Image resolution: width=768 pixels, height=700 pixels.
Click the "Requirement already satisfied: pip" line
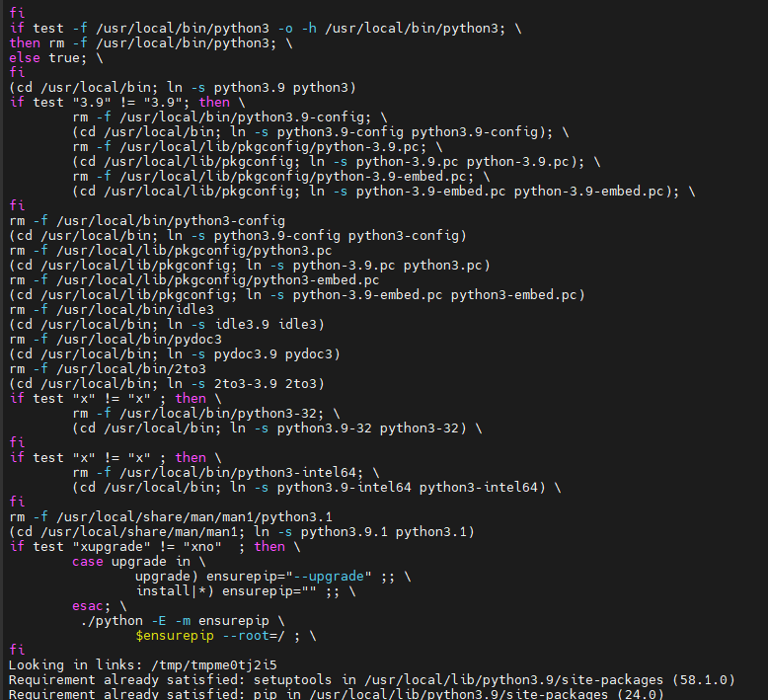[337, 694]
